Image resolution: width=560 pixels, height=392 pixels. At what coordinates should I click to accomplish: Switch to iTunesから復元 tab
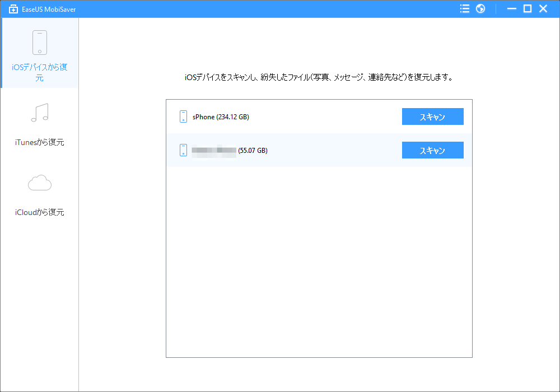click(40, 124)
